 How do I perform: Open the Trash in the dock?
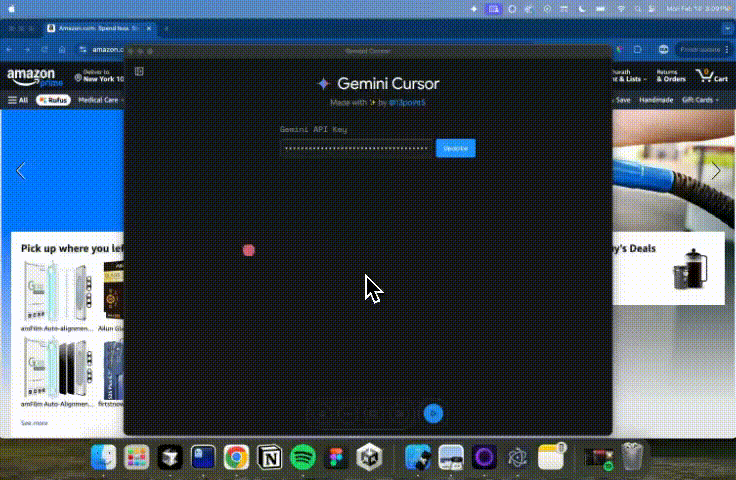tap(632, 456)
